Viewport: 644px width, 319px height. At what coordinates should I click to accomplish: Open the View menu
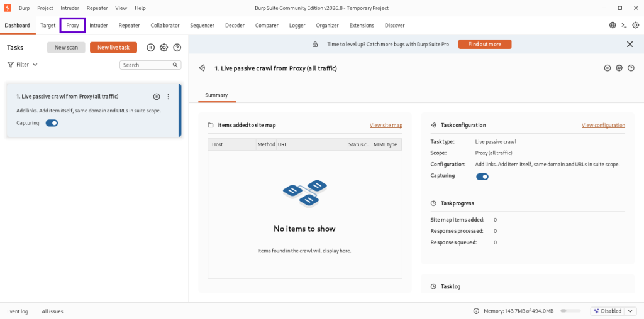[x=121, y=8]
